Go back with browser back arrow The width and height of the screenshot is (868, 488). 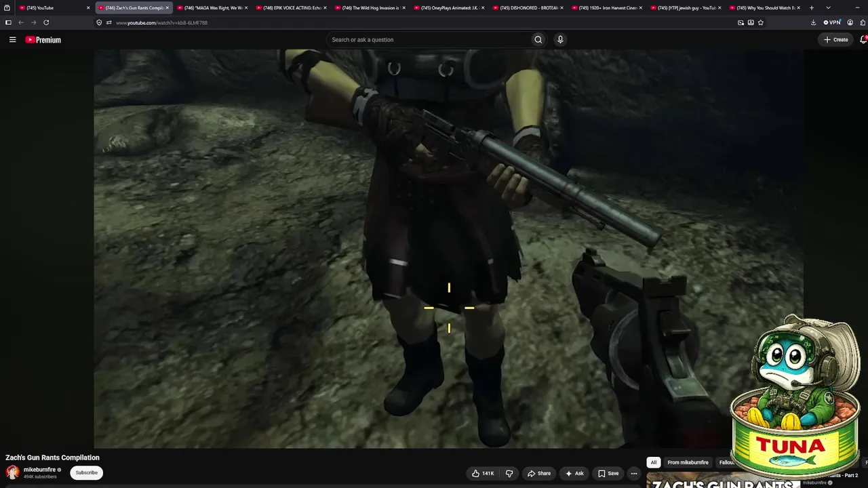tap(21, 22)
